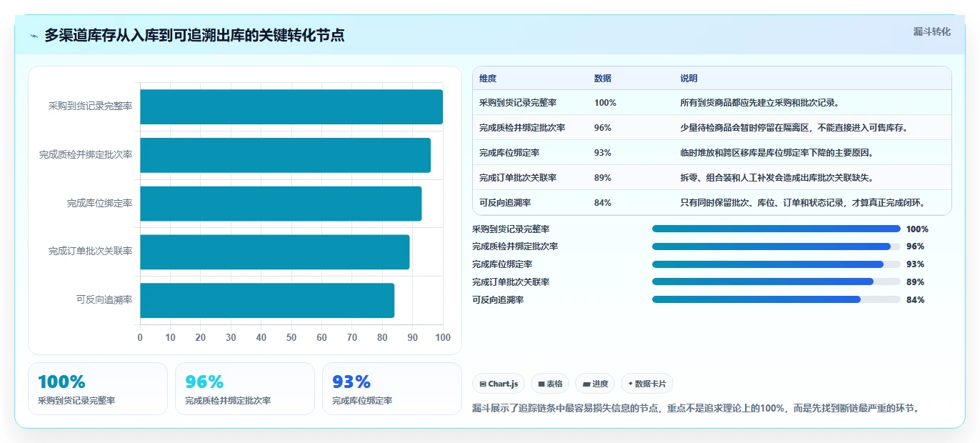The height and width of the screenshot is (443, 980).
Task: Click the 可反向追溯率 table row name
Action: pyautogui.click(x=505, y=203)
